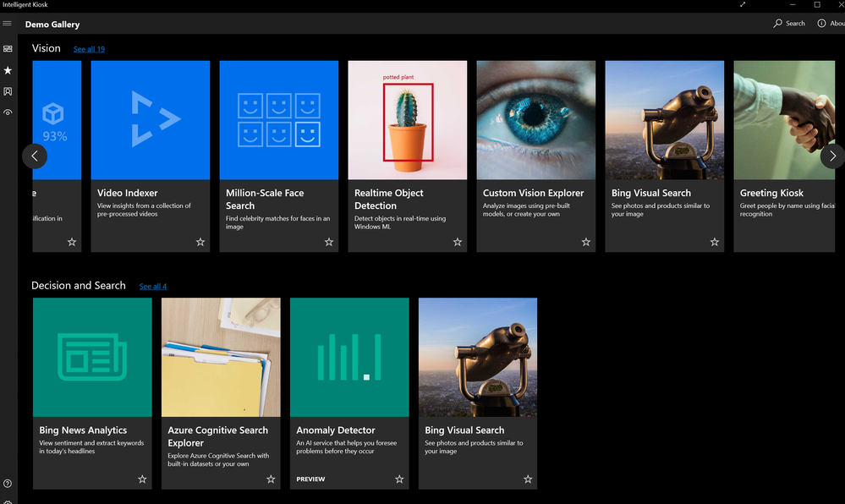The image size is (845, 504).
Task: Favorite the Anomaly Detector demo
Action: (x=398, y=479)
